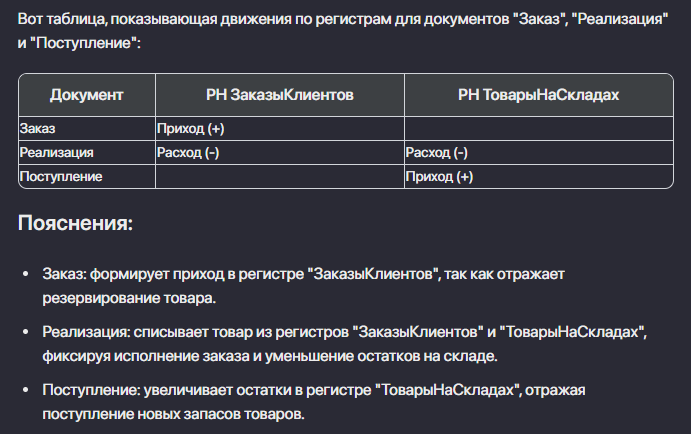Click the "Документ" column header
The image size is (691, 434).
[86, 96]
